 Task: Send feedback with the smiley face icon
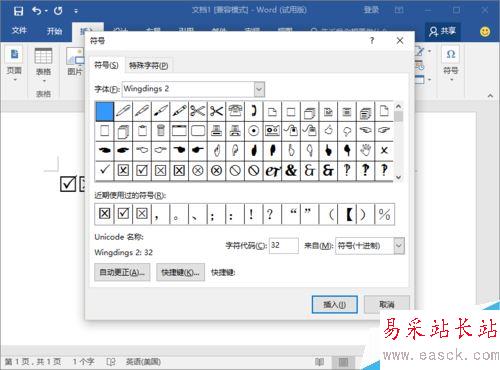pyautogui.click(x=485, y=31)
